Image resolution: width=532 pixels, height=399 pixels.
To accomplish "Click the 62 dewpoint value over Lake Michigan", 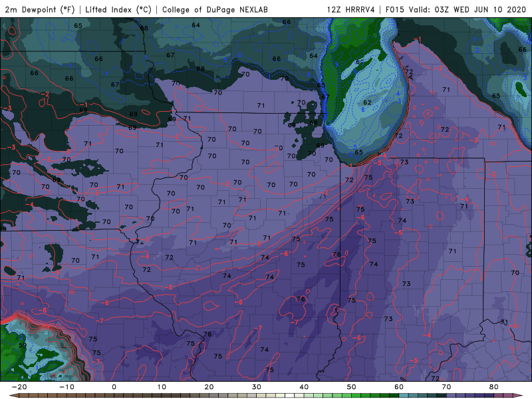I will (x=368, y=102).
